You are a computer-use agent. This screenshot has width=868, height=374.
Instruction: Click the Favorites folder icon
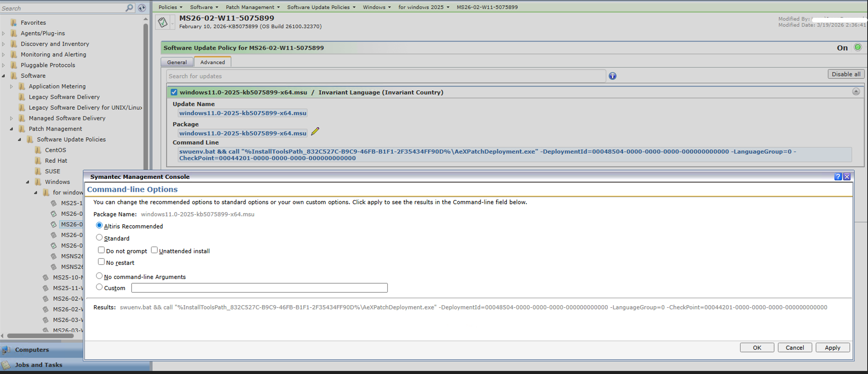point(14,22)
